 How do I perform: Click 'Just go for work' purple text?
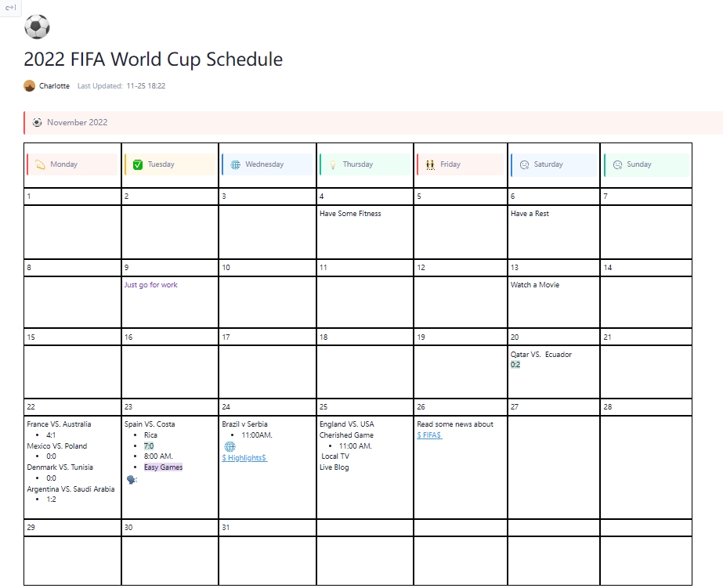click(x=150, y=285)
